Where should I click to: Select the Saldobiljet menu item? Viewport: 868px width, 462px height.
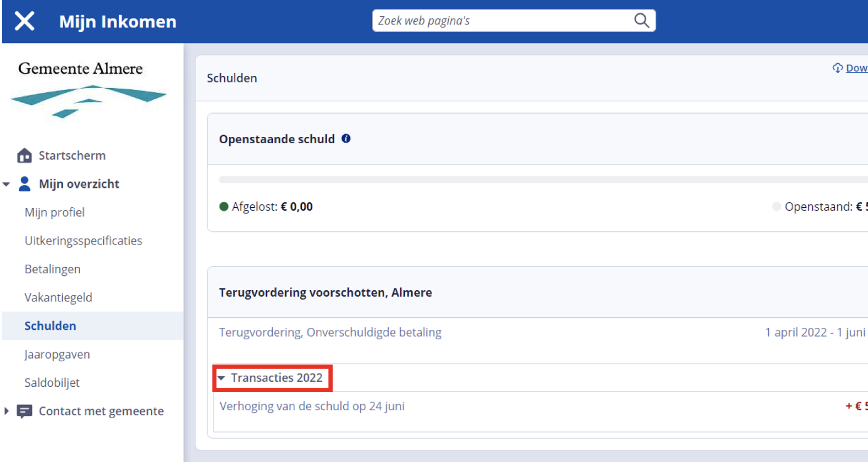[52, 383]
